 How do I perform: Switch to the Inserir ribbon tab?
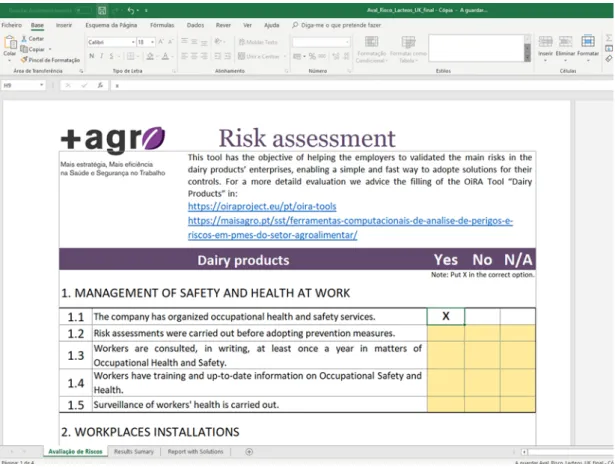click(x=64, y=25)
